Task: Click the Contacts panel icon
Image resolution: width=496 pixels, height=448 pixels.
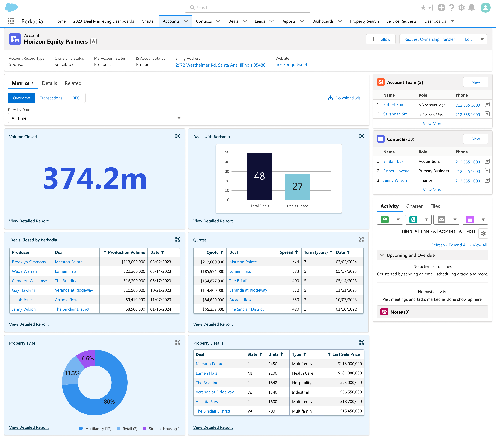Action: [x=381, y=139]
